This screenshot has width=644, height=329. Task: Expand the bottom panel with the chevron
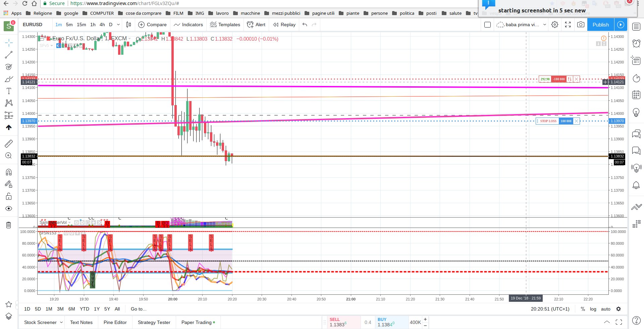(607, 322)
